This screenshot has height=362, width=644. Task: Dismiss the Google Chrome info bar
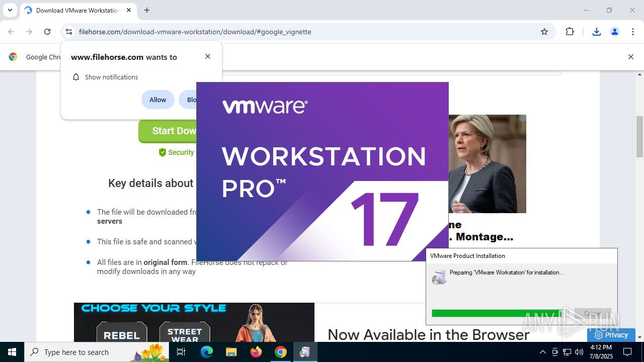tap(630, 57)
